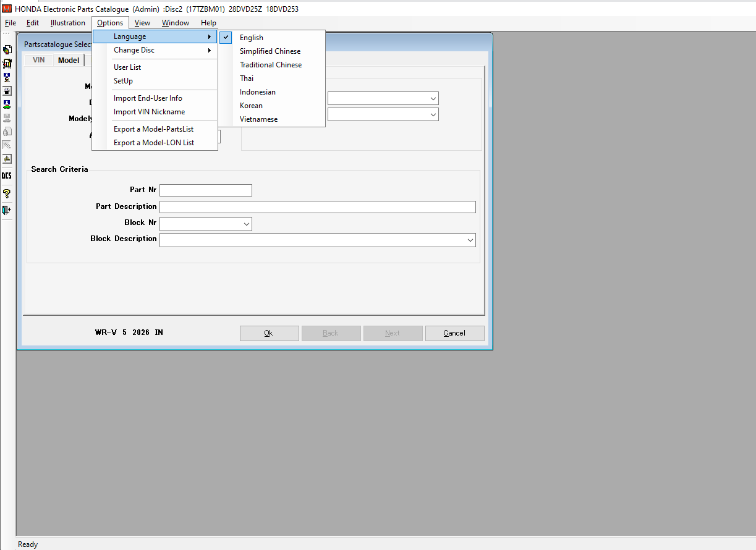The width and height of the screenshot is (756, 550).
Task: Switch language to Indonesian
Action: 271,92
